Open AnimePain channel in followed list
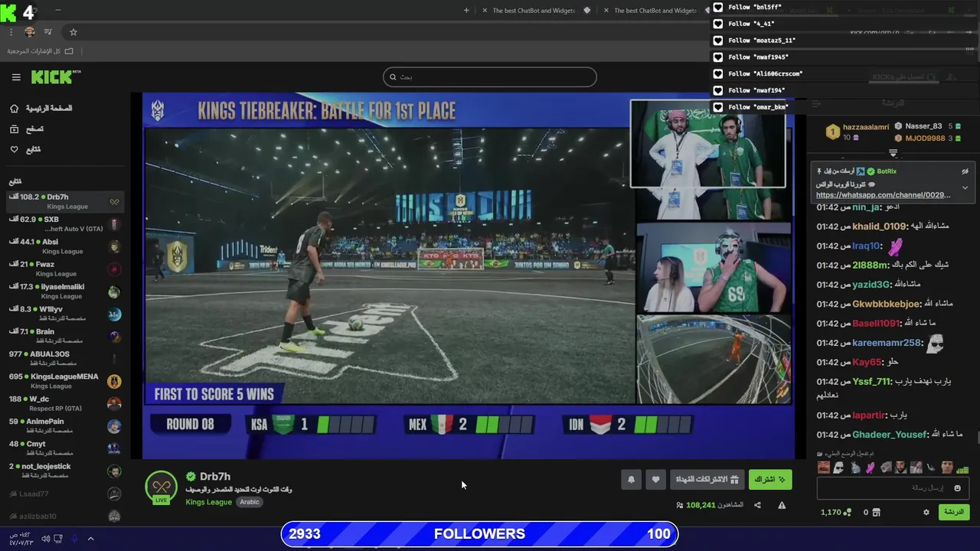Viewport: 980px width, 551px height. [64, 425]
